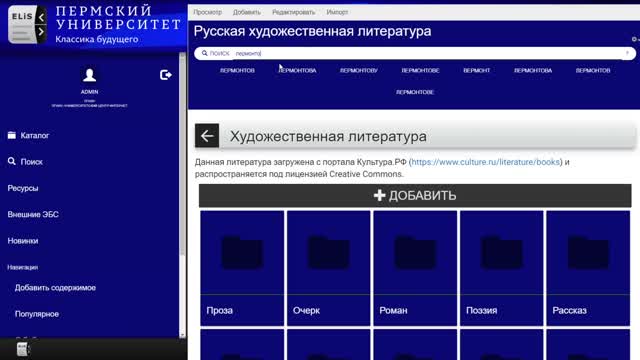The width and height of the screenshot is (640, 360).
Task: Open the Просмотр menu
Action: 208,12
